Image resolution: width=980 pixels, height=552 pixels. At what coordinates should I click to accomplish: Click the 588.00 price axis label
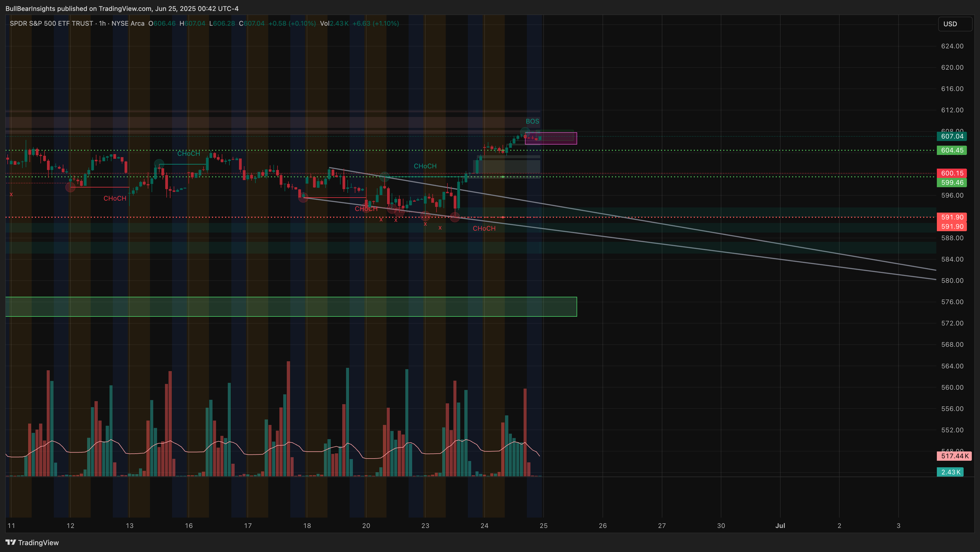(952, 238)
